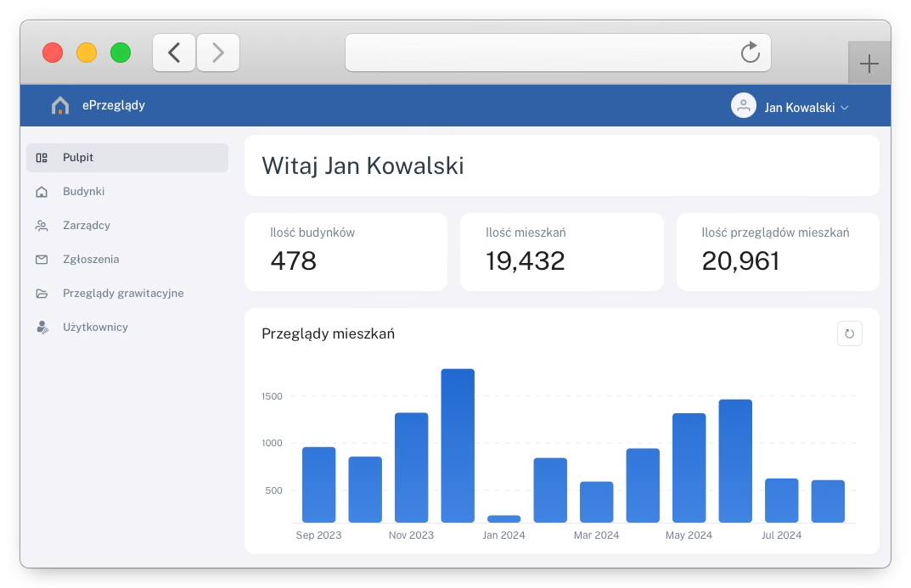Click the Pulpit dashboard icon in sidebar
Image resolution: width=911 pixels, height=588 pixels.
coord(42,158)
